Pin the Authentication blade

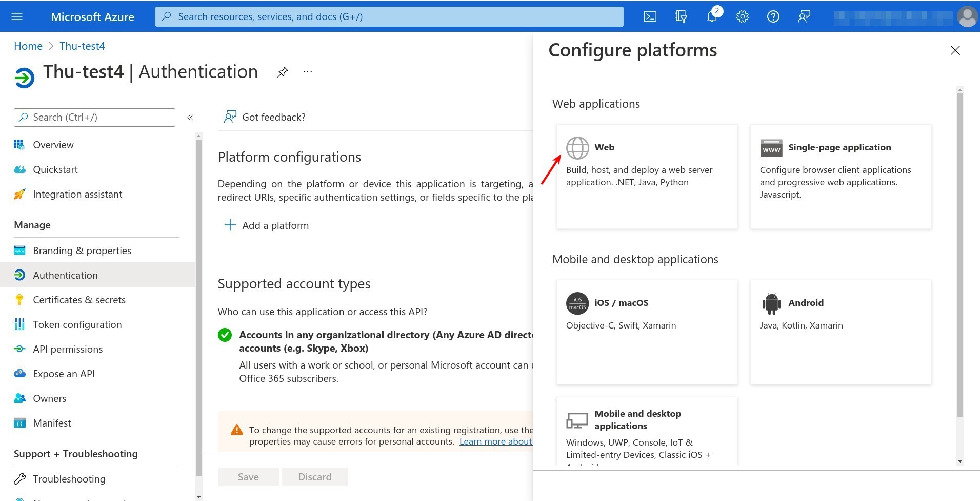283,72
